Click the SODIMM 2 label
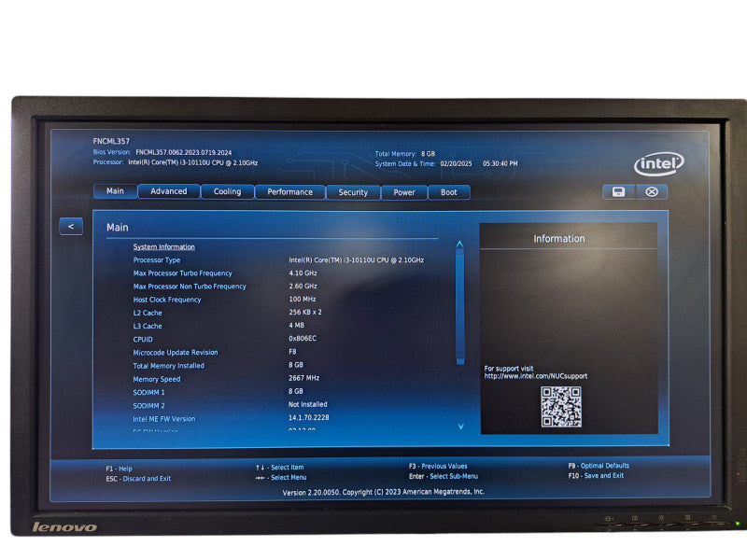This screenshot has height=560, width=747. [x=148, y=406]
